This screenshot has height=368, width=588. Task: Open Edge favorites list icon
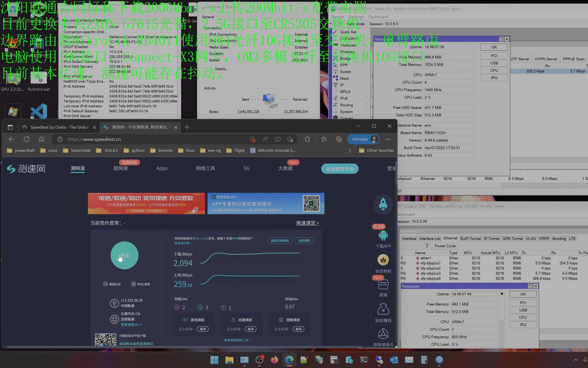(x=324, y=139)
